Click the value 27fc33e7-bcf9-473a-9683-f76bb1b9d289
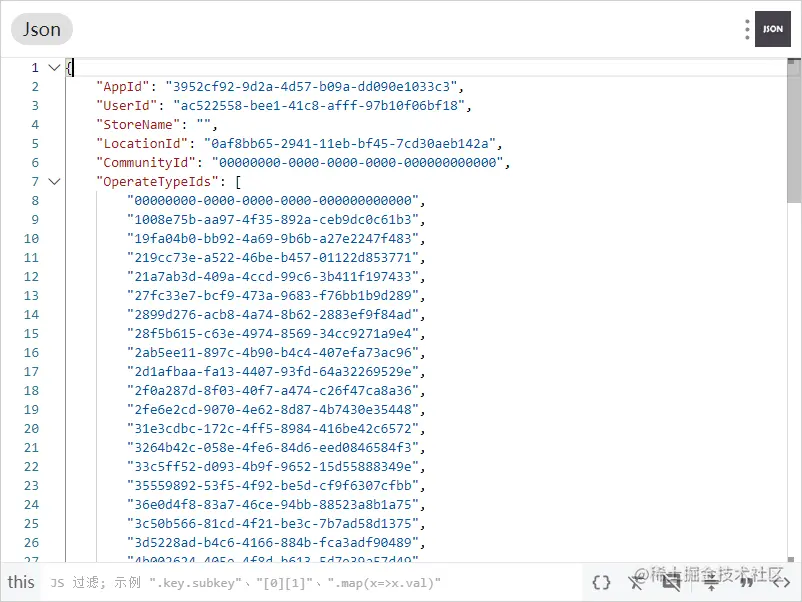This screenshot has height=602, width=802. click(x=273, y=296)
